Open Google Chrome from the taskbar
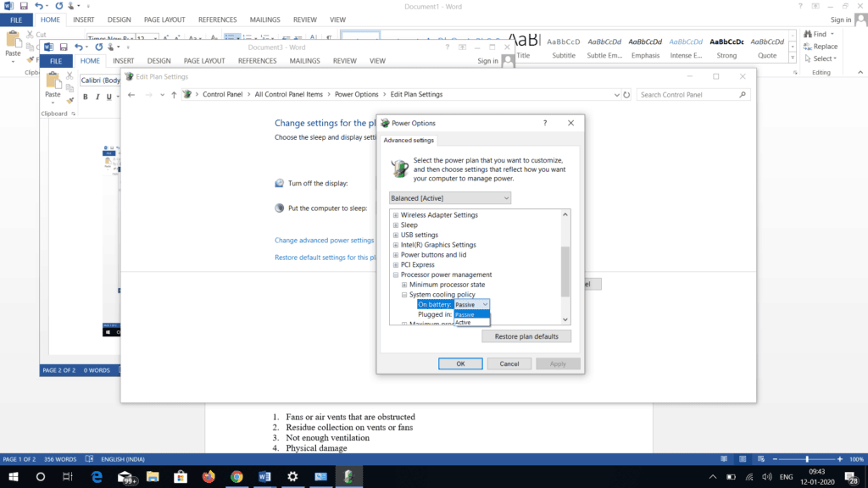The width and height of the screenshot is (868, 488). coord(236,476)
